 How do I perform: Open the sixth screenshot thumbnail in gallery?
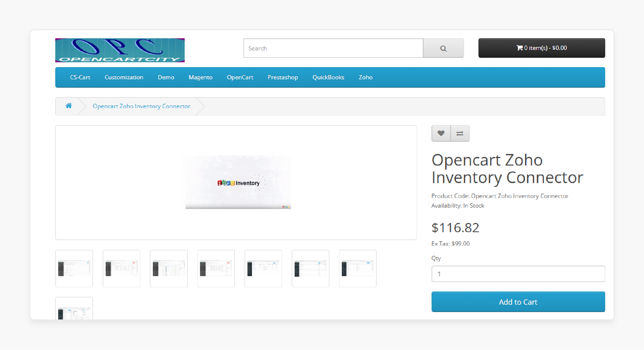(311, 268)
